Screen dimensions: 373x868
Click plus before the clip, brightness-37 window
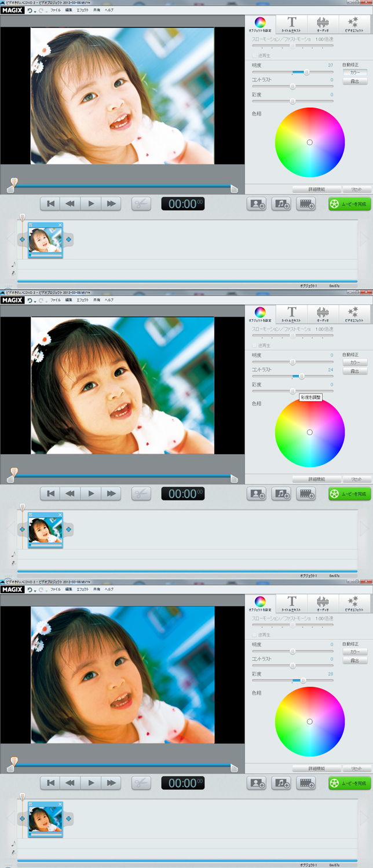tap(22, 239)
